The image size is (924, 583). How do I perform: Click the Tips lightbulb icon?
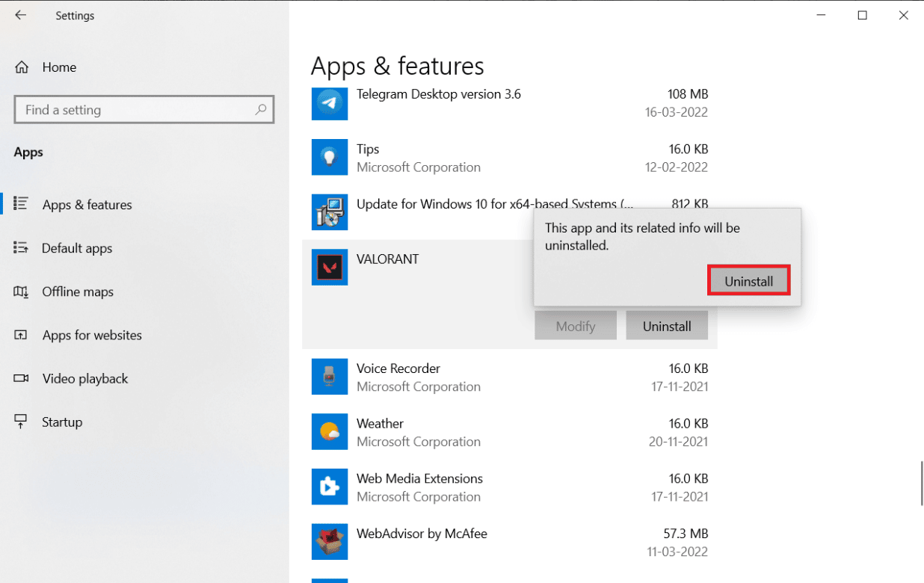click(329, 157)
